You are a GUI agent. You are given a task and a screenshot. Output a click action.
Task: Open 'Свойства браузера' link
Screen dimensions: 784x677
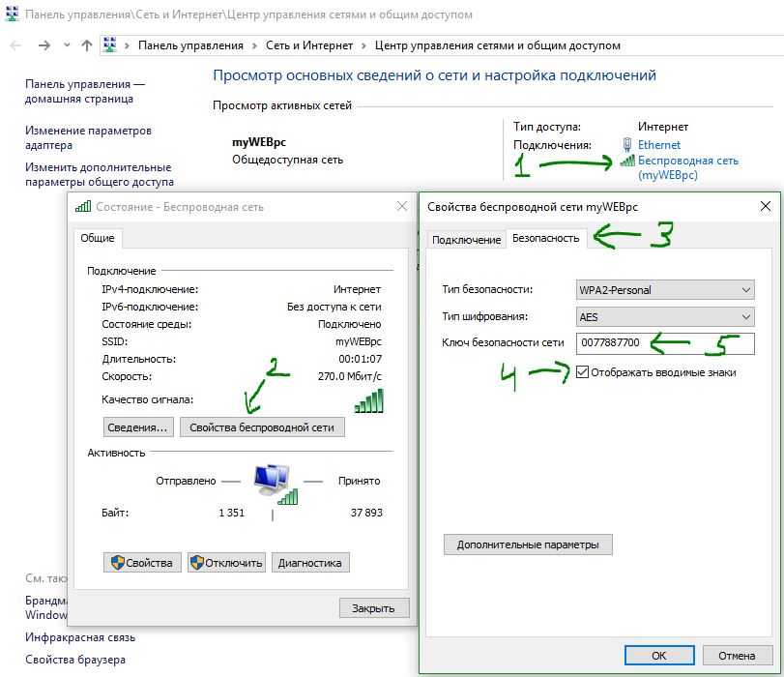[75, 660]
